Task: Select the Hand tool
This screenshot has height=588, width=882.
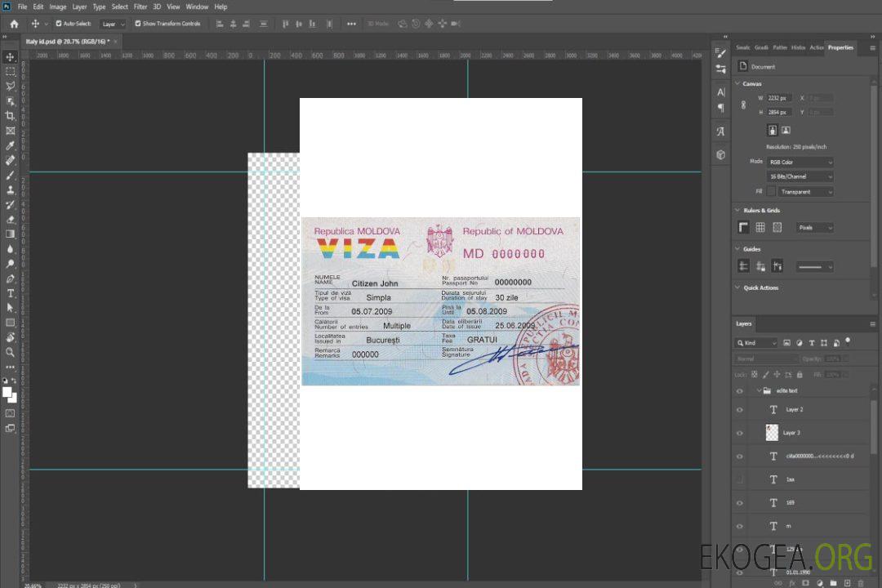Action: click(x=10, y=337)
